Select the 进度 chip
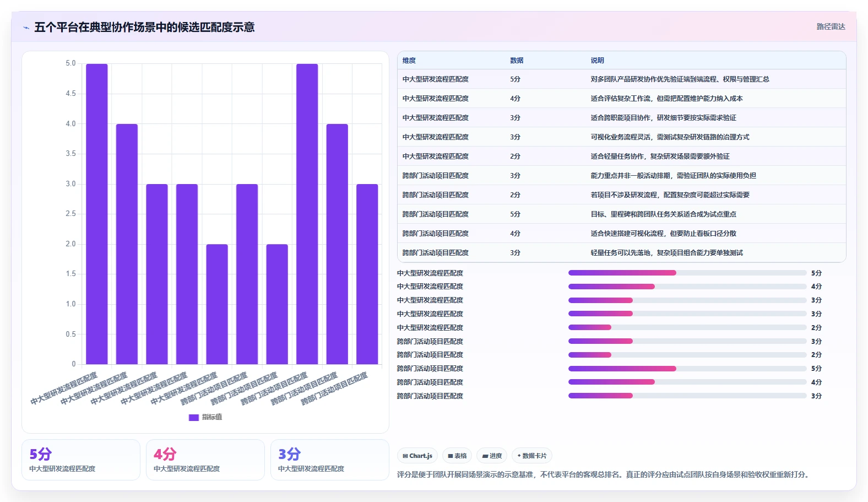This screenshot has height=502, width=868. pyautogui.click(x=492, y=456)
